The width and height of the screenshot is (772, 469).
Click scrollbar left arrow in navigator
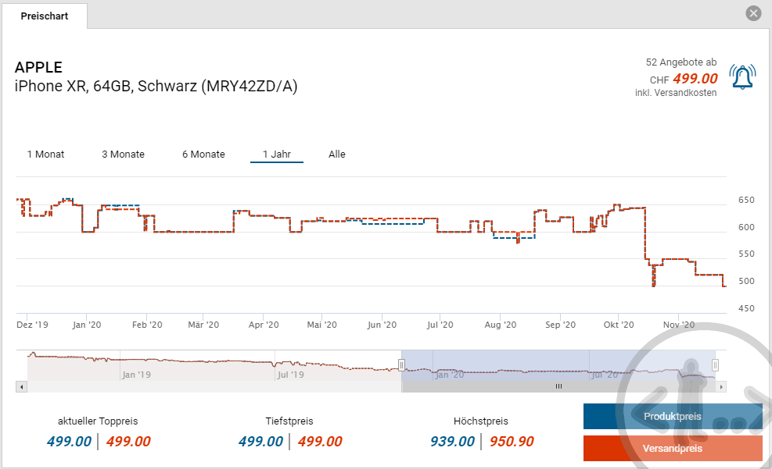(21, 386)
